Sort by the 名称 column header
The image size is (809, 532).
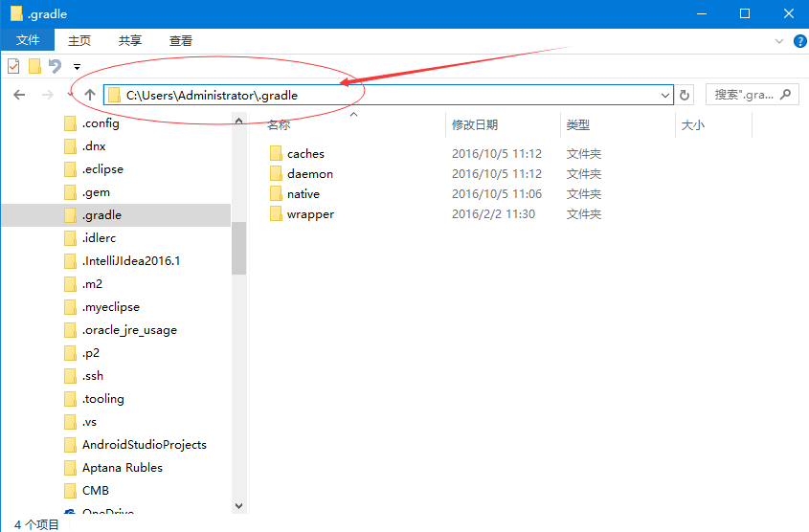[x=279, y=124]
